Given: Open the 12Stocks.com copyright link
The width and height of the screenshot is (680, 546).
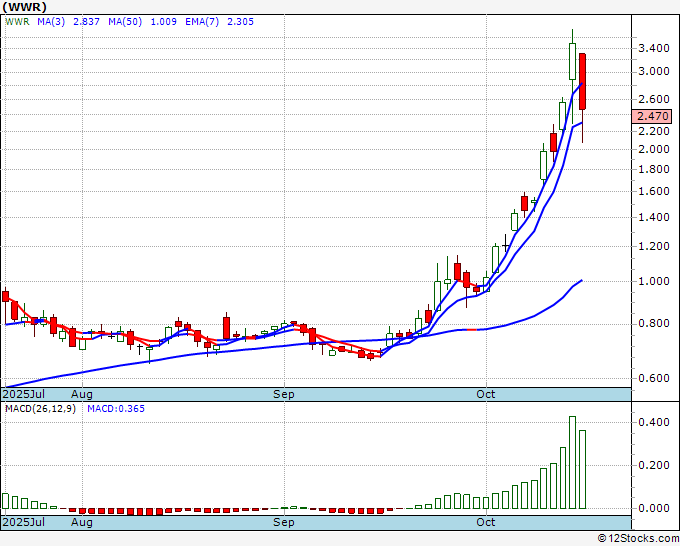Looking at the screenshot, I should click(x=638, y=539).
